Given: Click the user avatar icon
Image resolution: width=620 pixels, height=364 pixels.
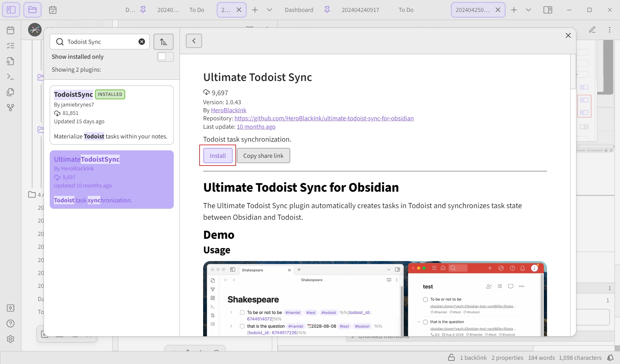Looking at the screenshot, I should [35, 30].
